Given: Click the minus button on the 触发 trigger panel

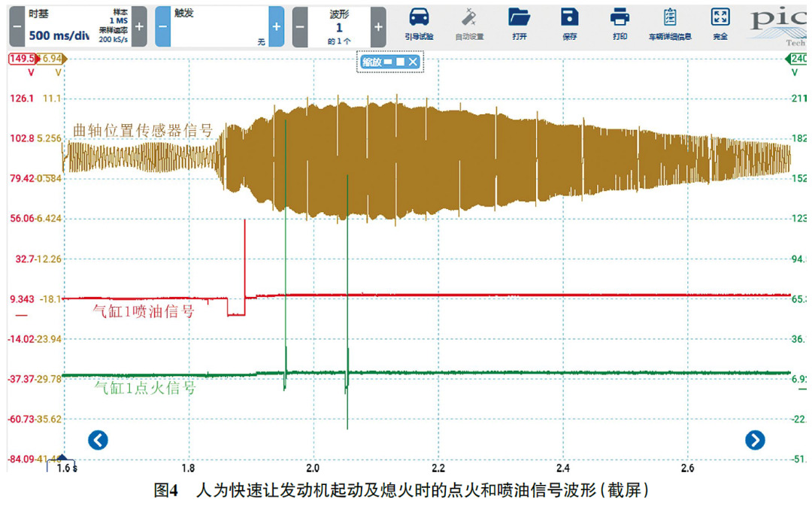Looking at the screenshot, I should tap(162, 26).
